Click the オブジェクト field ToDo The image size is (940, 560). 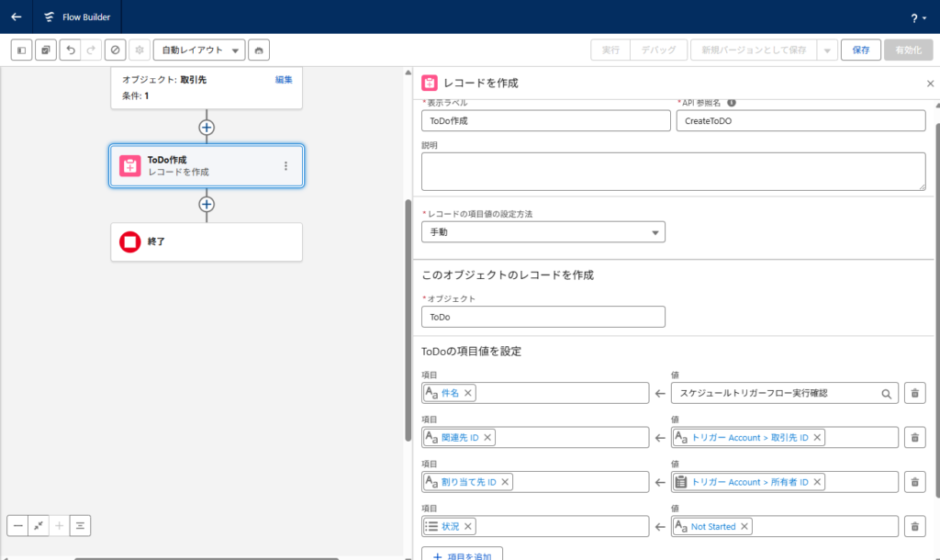(x=543, y=317)
